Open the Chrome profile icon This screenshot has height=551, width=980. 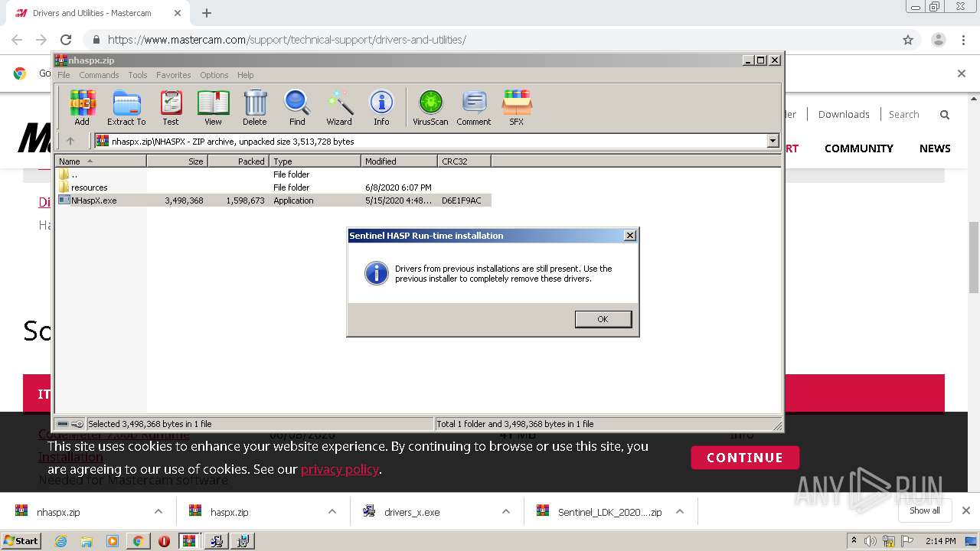[x=938, y=40]
